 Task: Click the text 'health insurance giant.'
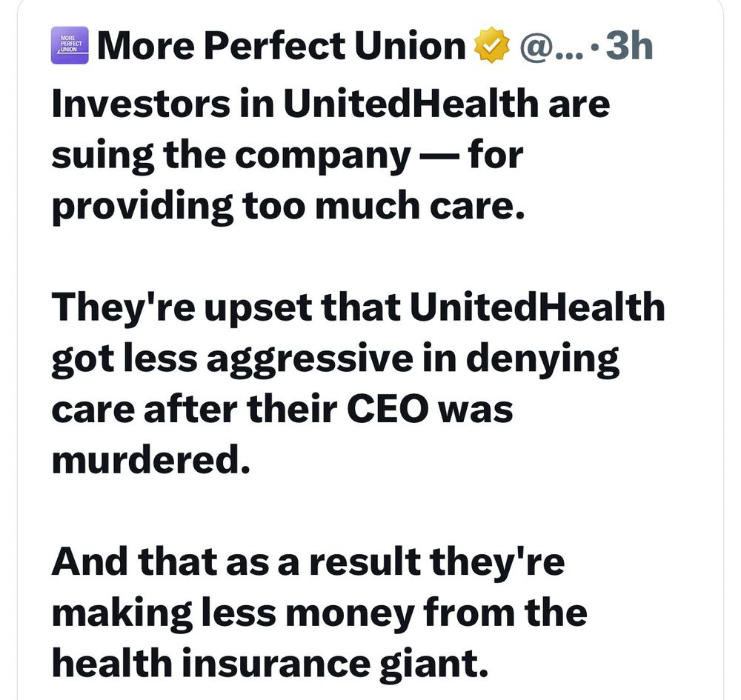(x=270, y=664)
